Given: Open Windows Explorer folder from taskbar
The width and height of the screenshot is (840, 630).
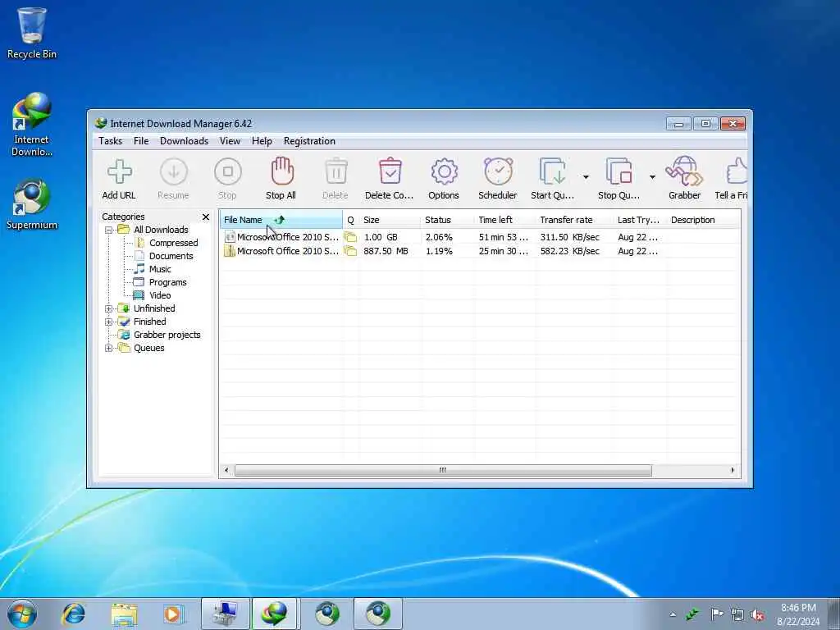Looking at the screenshot, I should 124,614.
